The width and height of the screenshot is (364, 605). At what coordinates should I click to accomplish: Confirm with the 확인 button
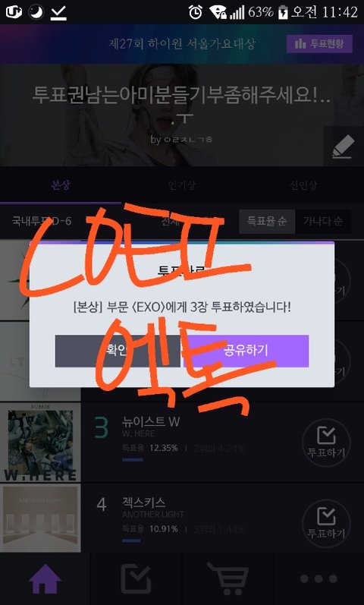tap(118, 351)
